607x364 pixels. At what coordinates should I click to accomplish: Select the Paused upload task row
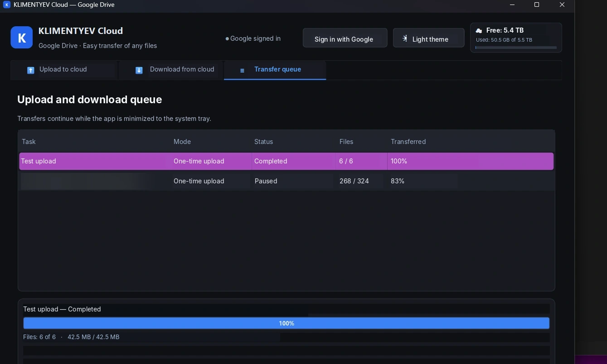click(286, 181)
